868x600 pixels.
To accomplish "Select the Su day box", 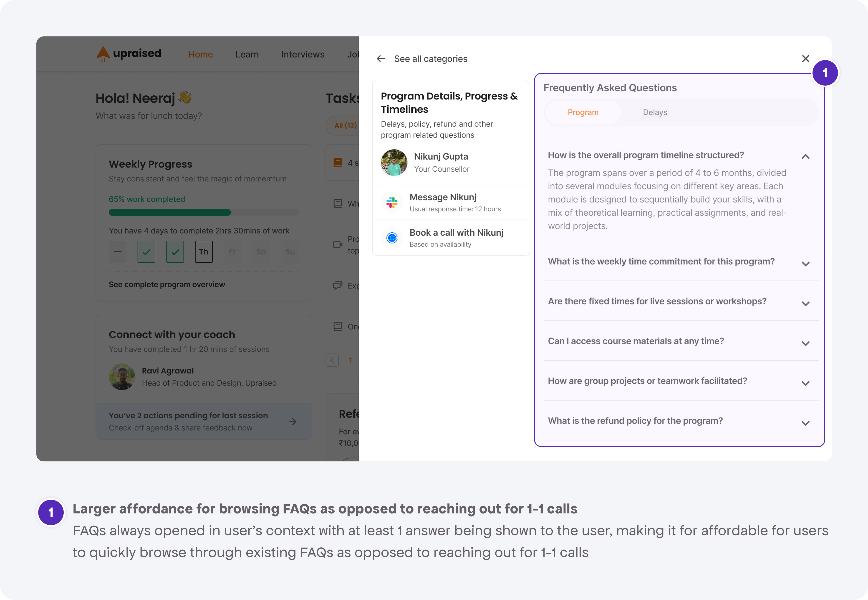I will point(290,252).
